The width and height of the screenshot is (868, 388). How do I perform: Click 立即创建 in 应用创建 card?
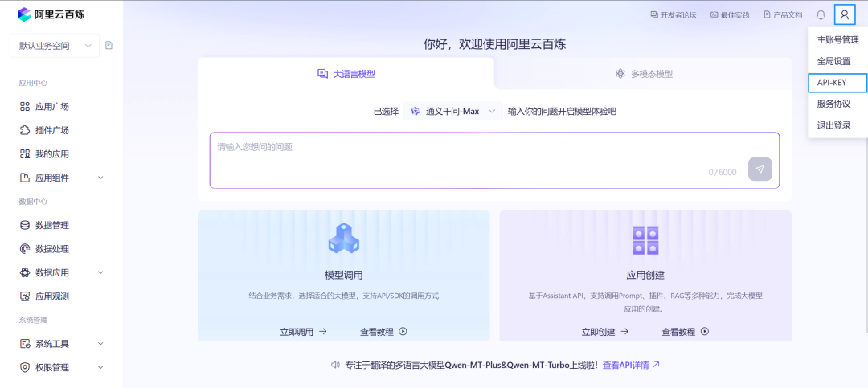point(605,332)
